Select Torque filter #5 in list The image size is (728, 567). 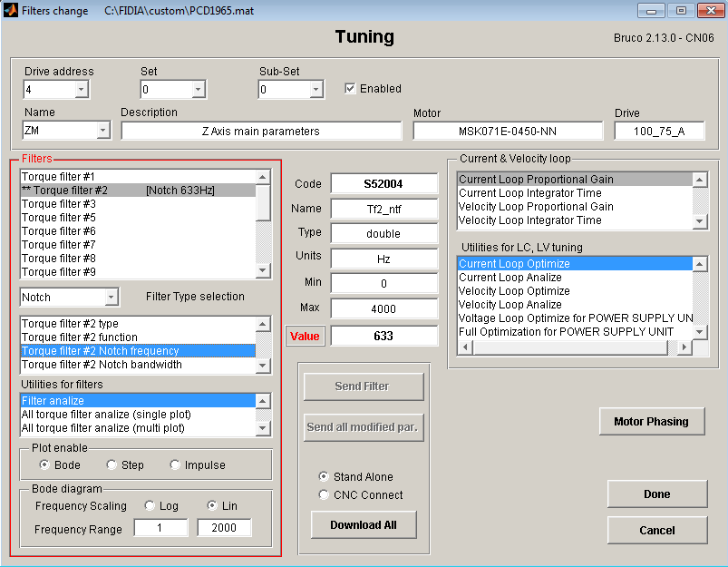pos(59,218)
